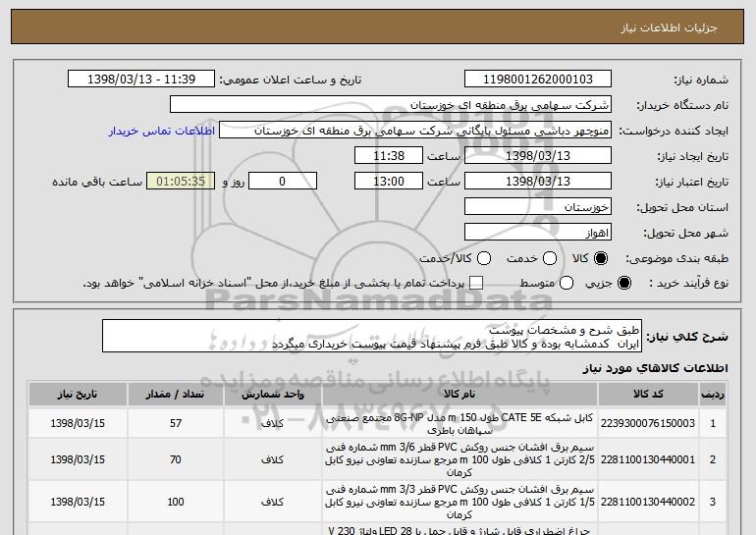Click quantity 57 in row 1

point(176,424)
